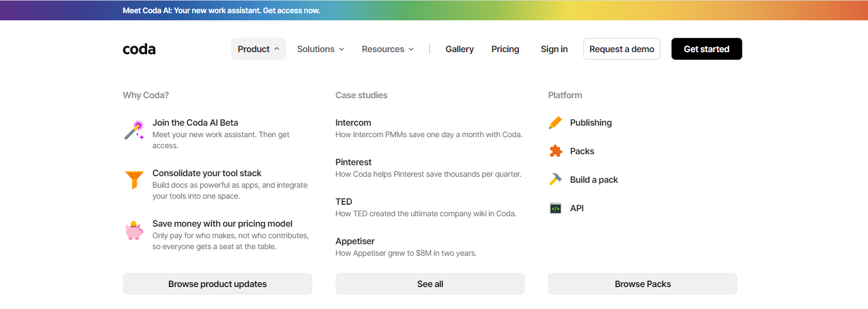Click the Sign in link

(x=554, y=49)
